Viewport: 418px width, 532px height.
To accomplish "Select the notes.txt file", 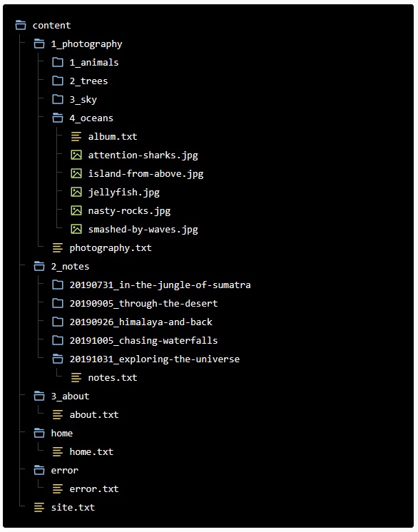I will click(104, 378).
